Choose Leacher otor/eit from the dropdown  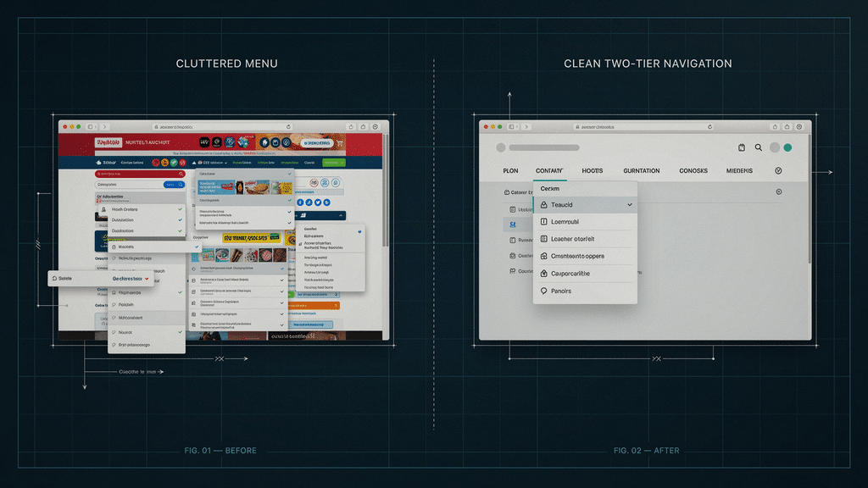point(585,239)
